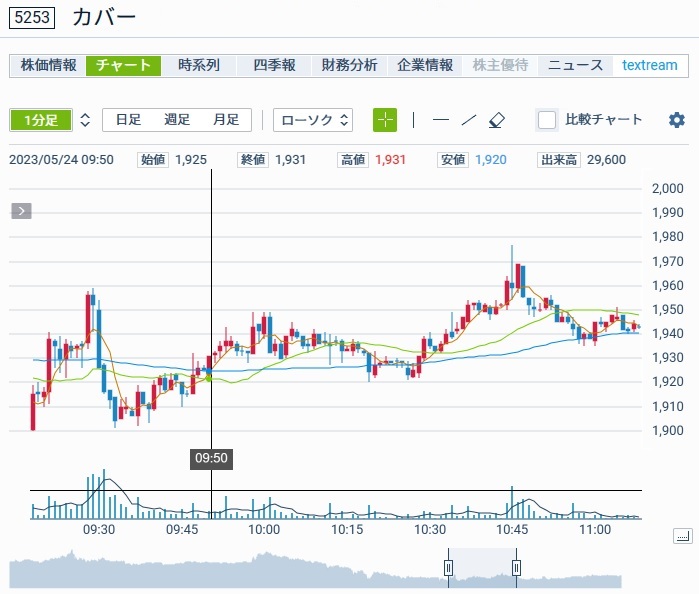Image resolution: width=699 pixels, height=594 pixels.
Task: Click the left handle of range slider
Action: click(449, 568)
